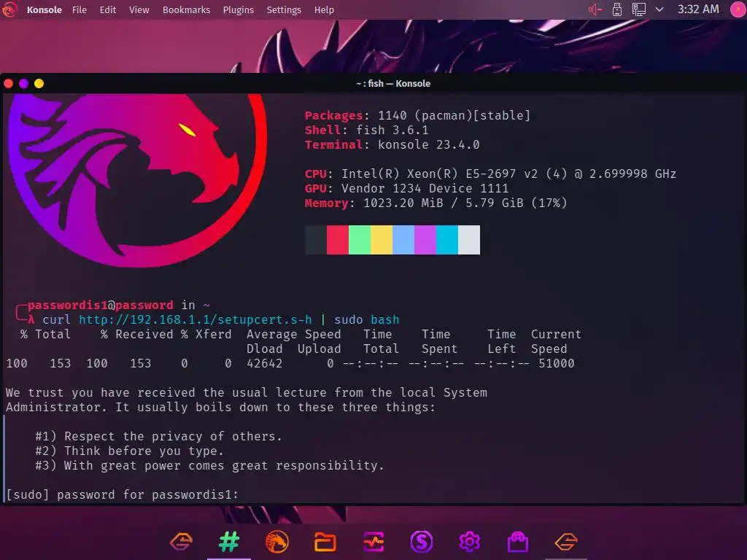Click the light blue color block

[403, 240]
